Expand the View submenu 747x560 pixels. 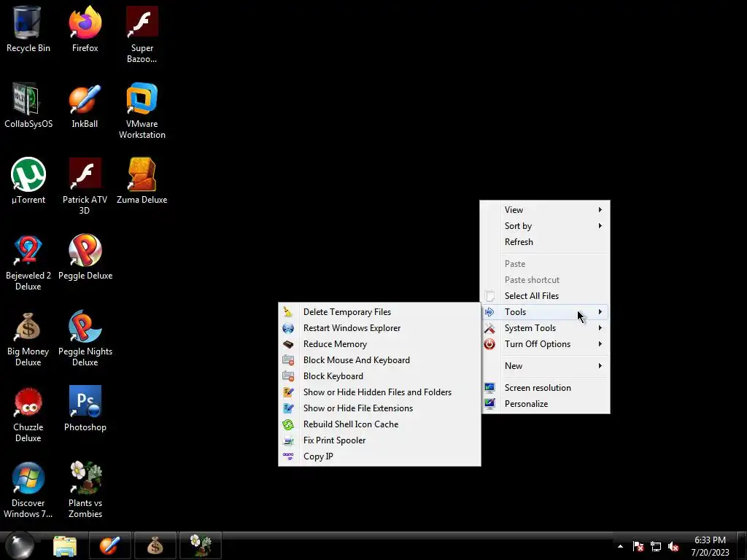(545, 209)
